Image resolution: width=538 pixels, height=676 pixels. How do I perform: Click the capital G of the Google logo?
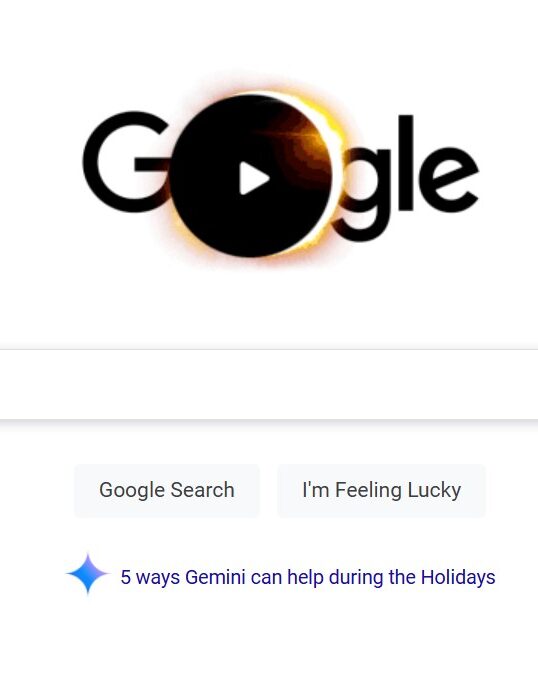click(127, 162)
